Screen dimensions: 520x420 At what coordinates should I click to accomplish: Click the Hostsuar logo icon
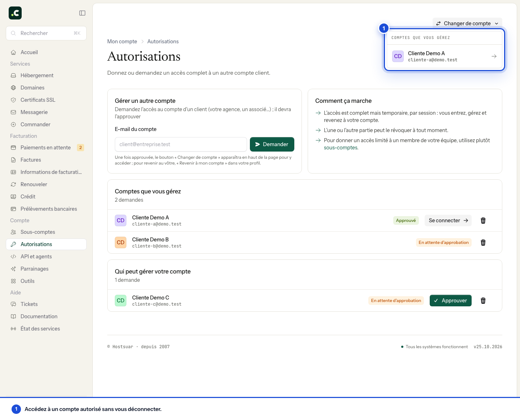click(15, 13)
